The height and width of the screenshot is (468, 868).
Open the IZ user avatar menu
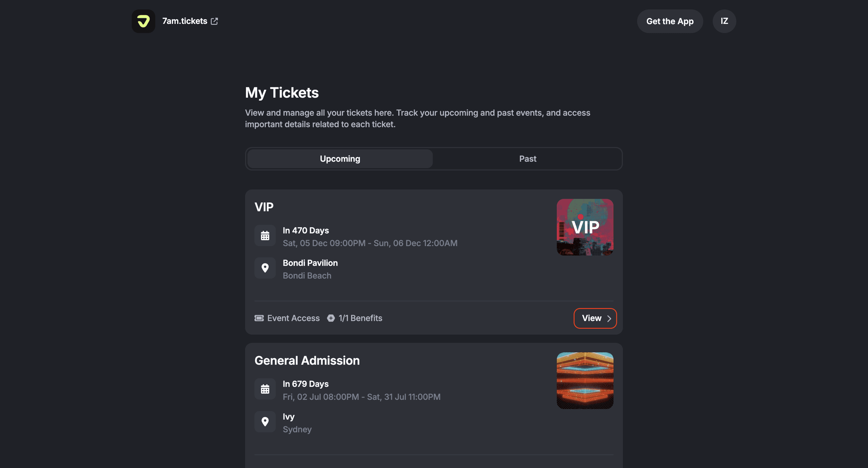(724, 21)
